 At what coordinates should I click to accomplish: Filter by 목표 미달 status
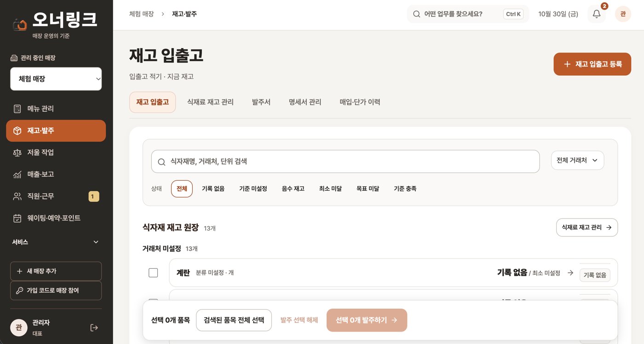[x=368, y=189]
